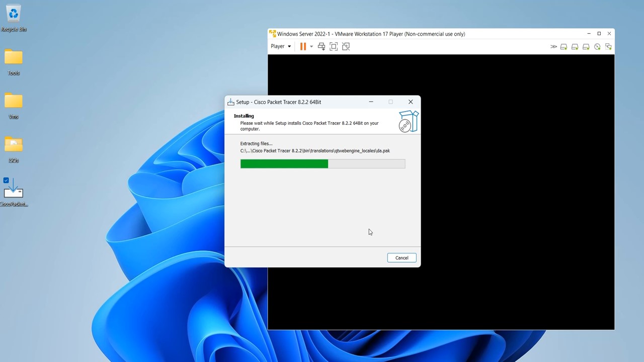Cancel the Packet Tracer installation

[x=401, y=258]
